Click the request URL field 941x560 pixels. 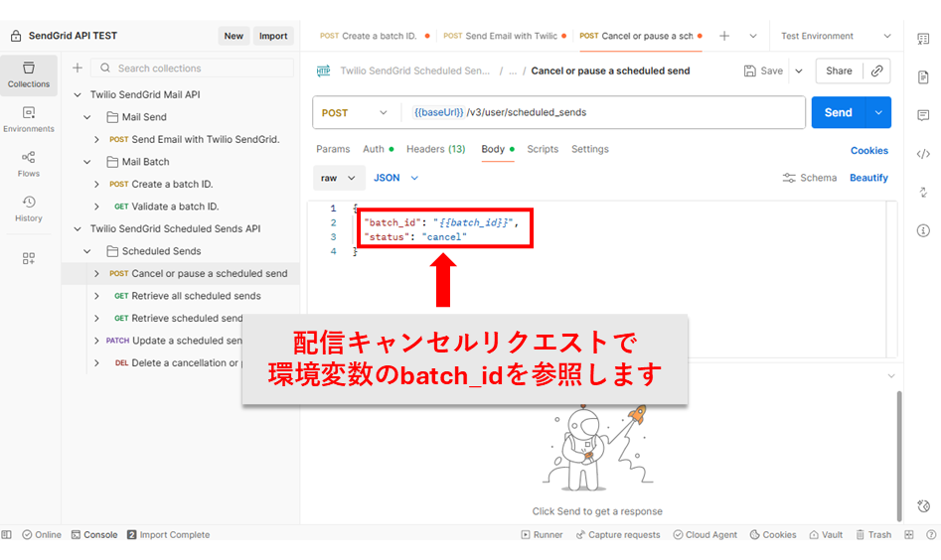pyautogui.click(x=604, y=113)
